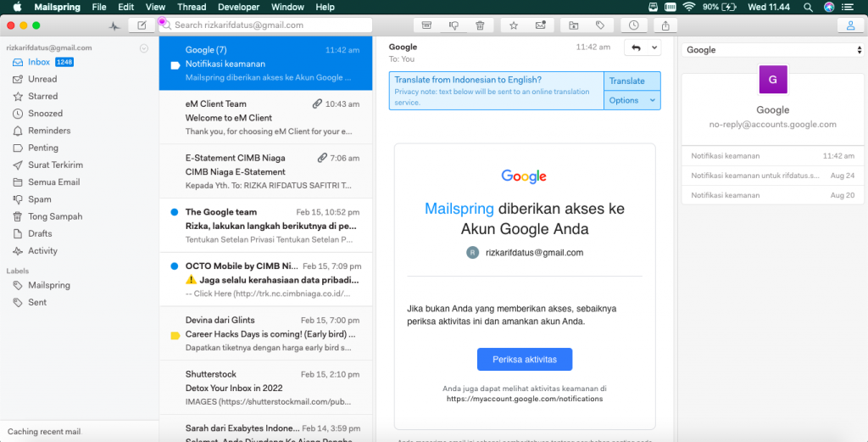
Task: Expand the account options chevron
Action: 144,48
